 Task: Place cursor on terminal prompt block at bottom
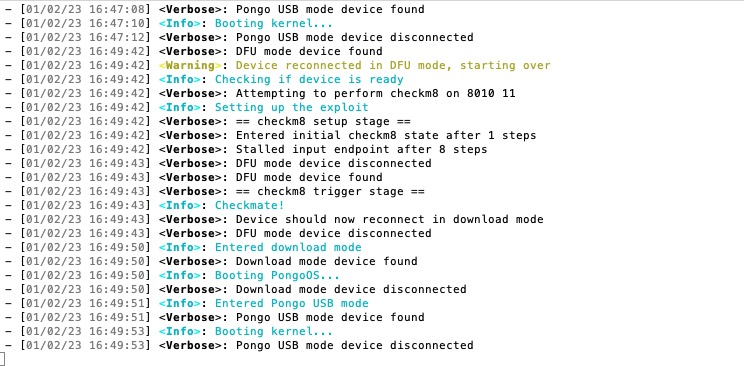pyautogui.click(x=2, y=359)
